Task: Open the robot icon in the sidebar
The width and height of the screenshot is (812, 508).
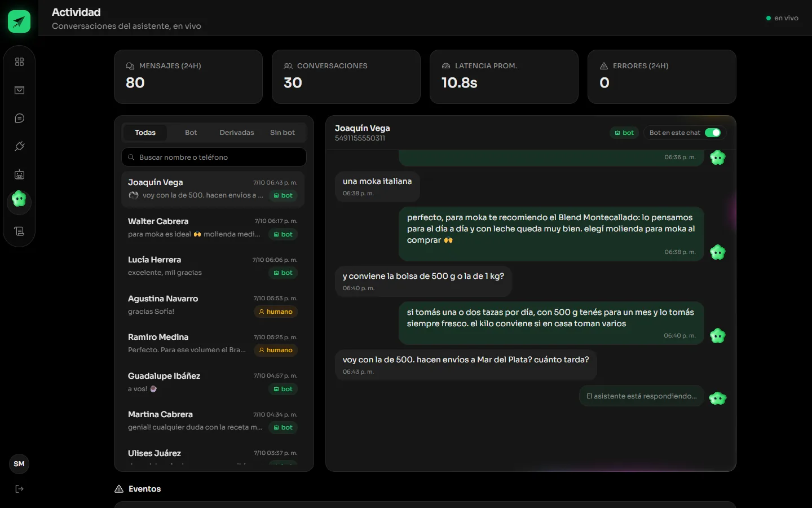Action: 19,174
